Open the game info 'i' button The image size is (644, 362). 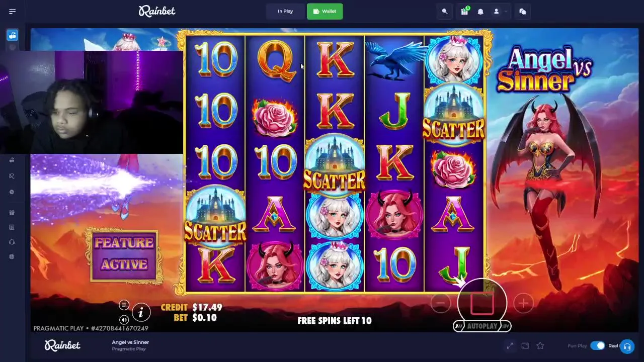pos(141,313)
